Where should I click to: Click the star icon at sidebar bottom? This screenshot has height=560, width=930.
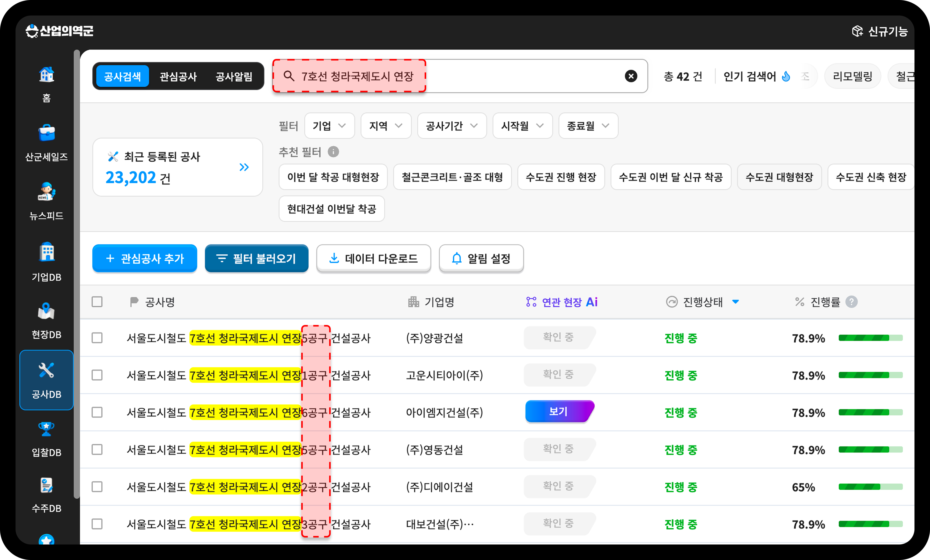tap(46, 540)
